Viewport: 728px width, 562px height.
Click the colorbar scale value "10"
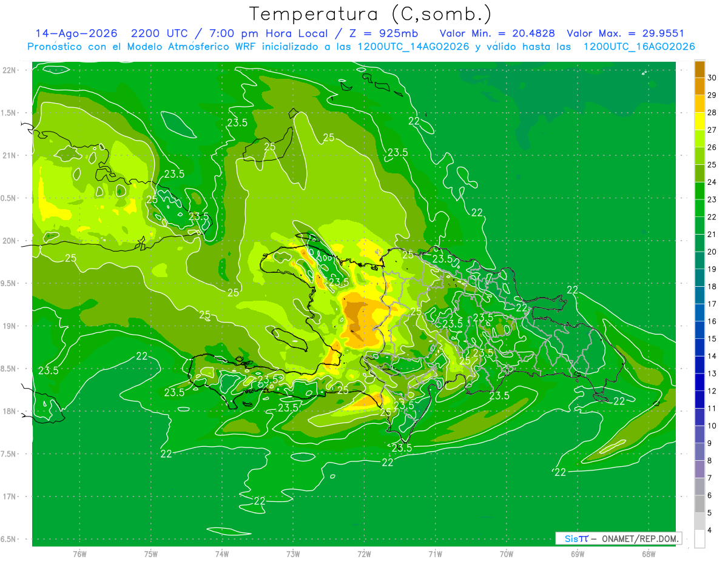[x=712, y=426]
